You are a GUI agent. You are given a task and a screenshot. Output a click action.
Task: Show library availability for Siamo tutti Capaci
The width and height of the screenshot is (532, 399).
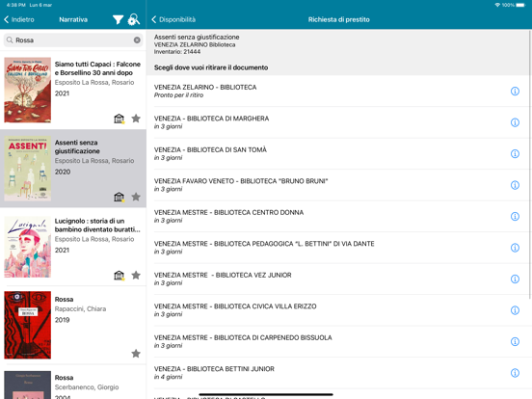click(x=119, y=119)
